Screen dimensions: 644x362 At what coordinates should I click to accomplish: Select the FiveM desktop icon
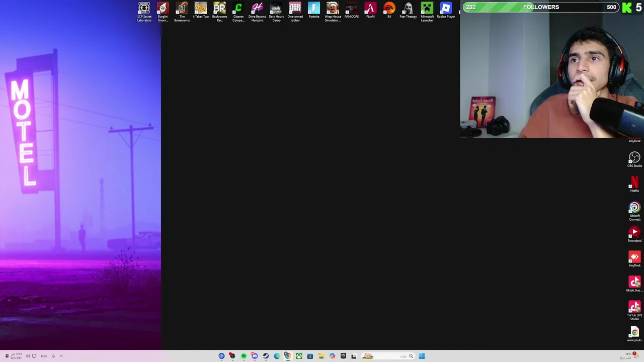click(370, 11)
